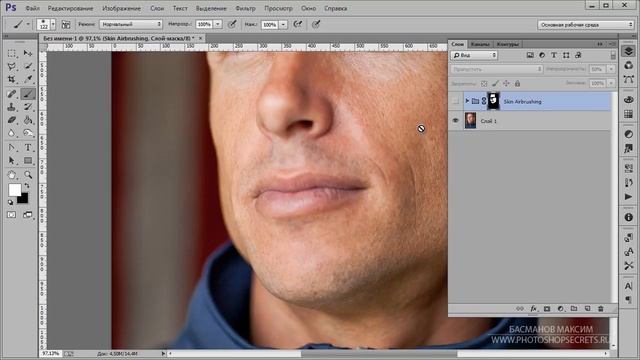Image resolution: width=640 pixels, height=360 pixels.
Task: Select the Eraser tool
Action: point(11,120)
